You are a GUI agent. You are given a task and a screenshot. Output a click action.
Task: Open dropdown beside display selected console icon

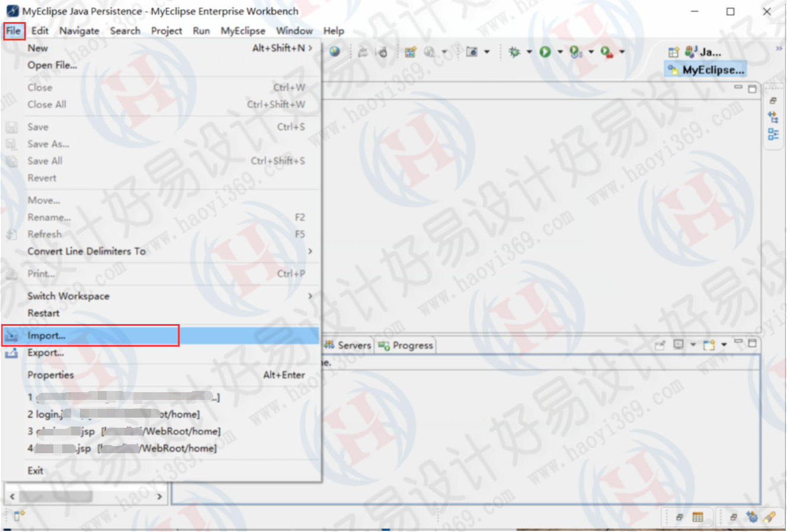click(693, 345)
